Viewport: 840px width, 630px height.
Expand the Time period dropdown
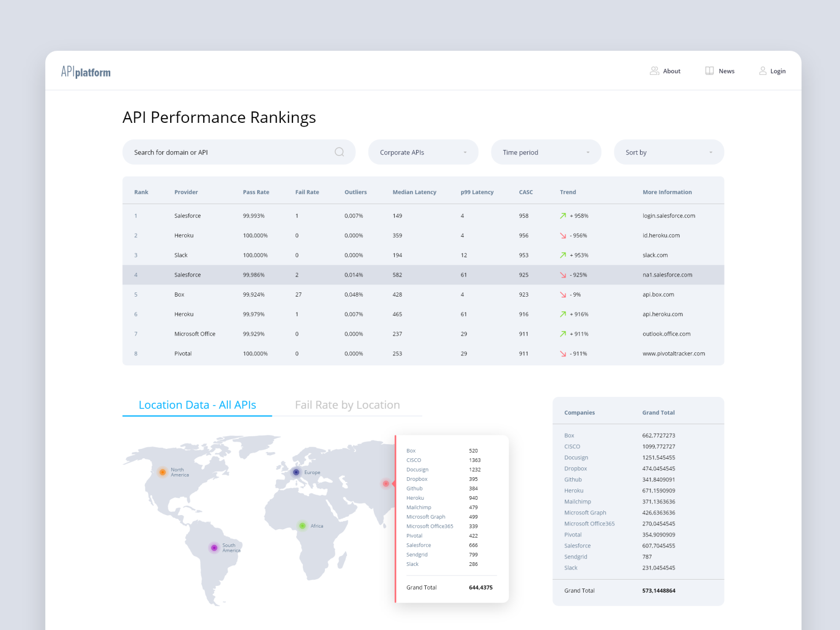pyautogui.click(x=546, y=152)
